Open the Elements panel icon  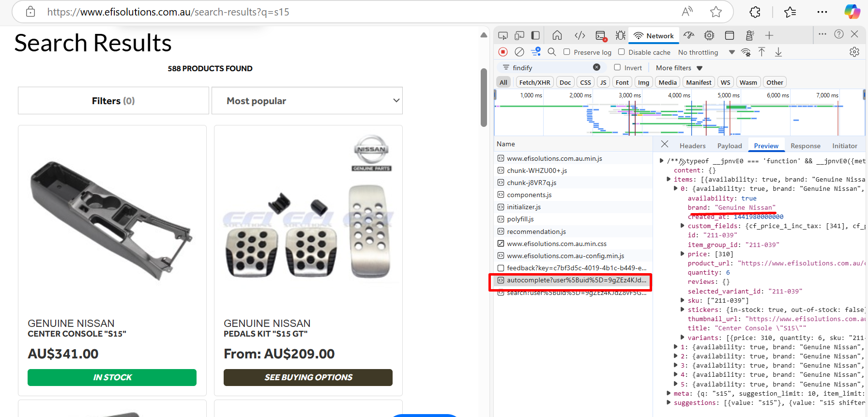(x=580, y=35)
